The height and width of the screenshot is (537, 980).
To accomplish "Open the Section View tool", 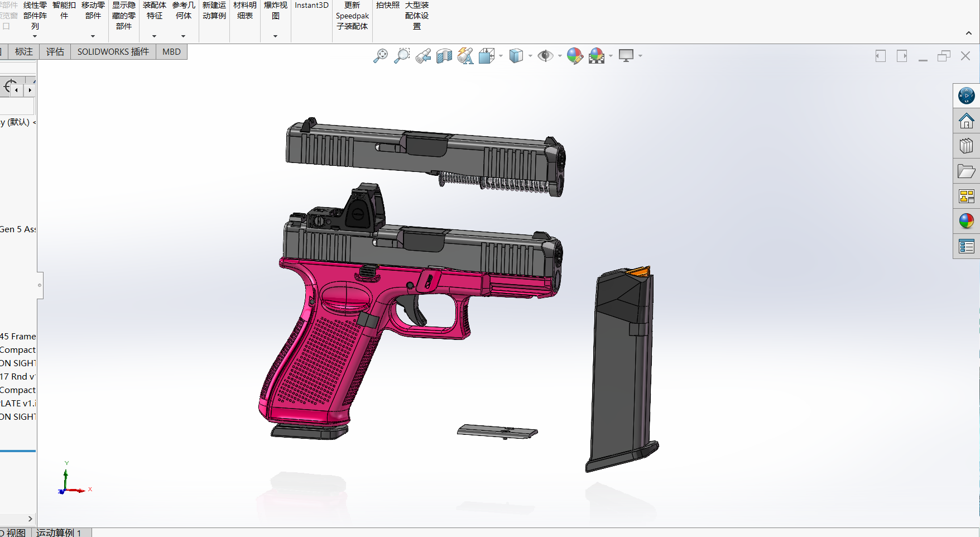I will [x=444, y=55].
